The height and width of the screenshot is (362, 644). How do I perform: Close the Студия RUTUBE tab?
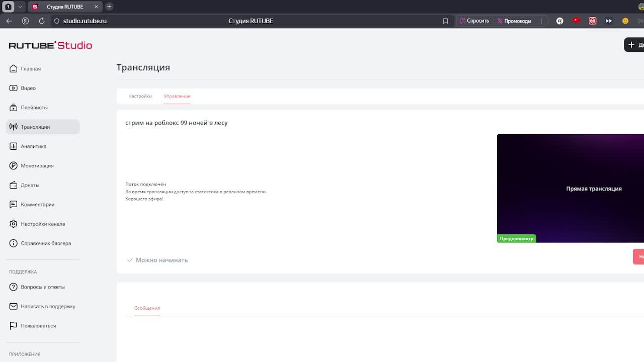[96, 7]
